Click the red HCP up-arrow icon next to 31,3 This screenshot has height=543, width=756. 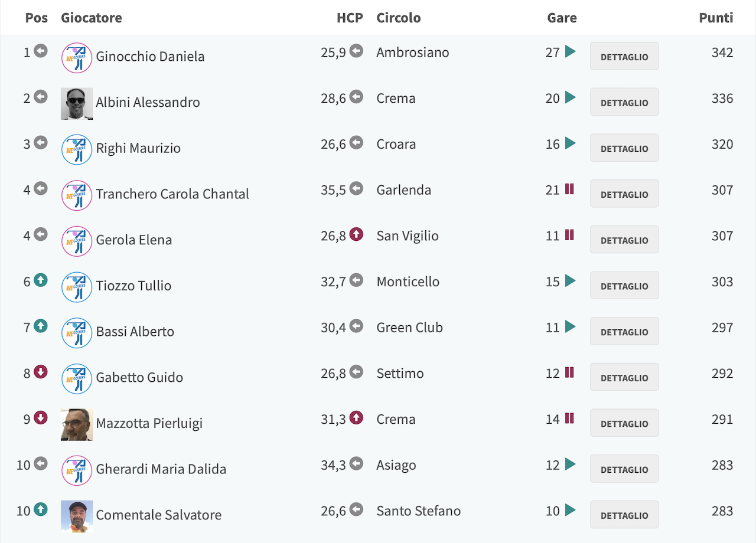(x=356, y=418)
